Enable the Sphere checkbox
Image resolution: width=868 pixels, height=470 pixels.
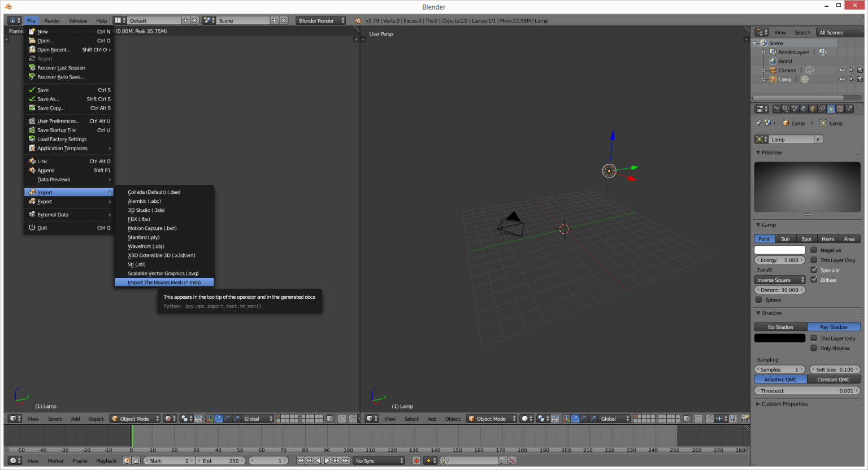click(x=758, y=300)
